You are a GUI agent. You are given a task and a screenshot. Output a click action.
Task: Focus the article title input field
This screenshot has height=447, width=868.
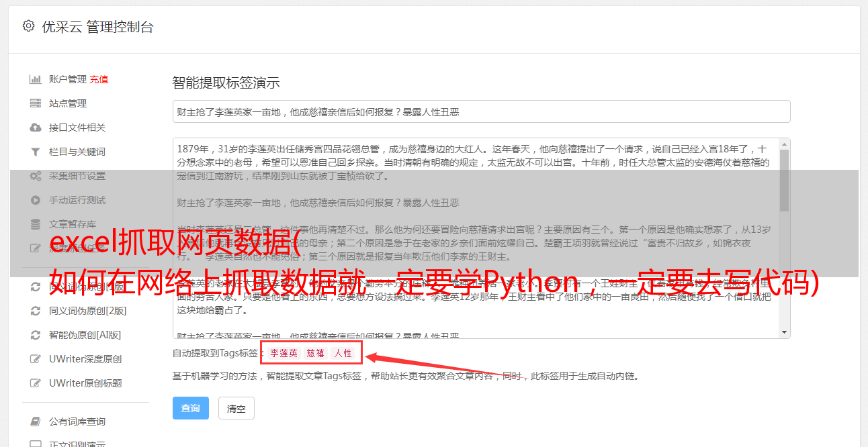pos(481,111)
